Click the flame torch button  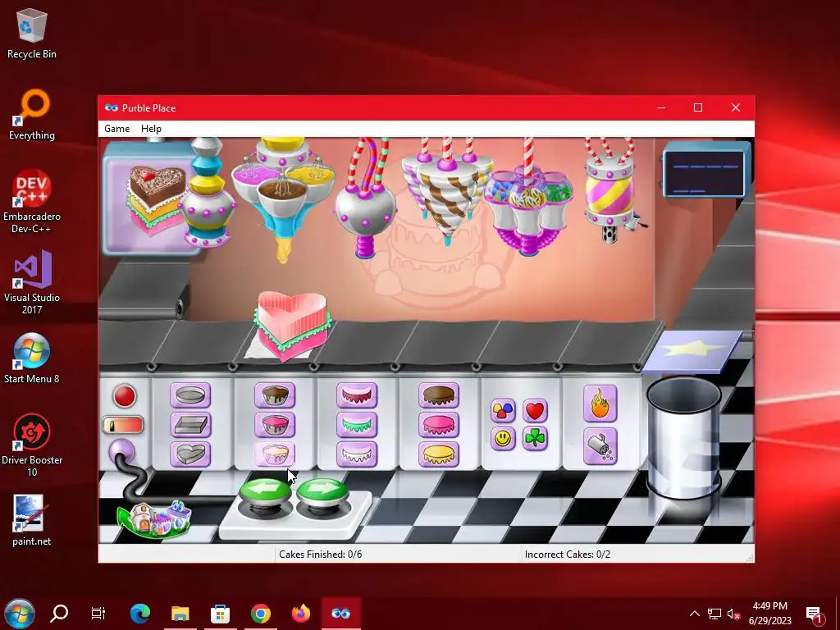point(600,404)
